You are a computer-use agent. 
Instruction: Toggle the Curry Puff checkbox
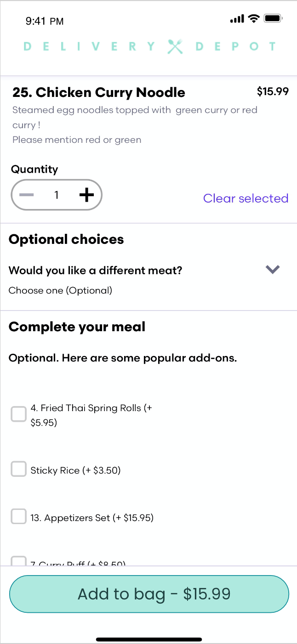pyautogui.click(x=18, y=561)
